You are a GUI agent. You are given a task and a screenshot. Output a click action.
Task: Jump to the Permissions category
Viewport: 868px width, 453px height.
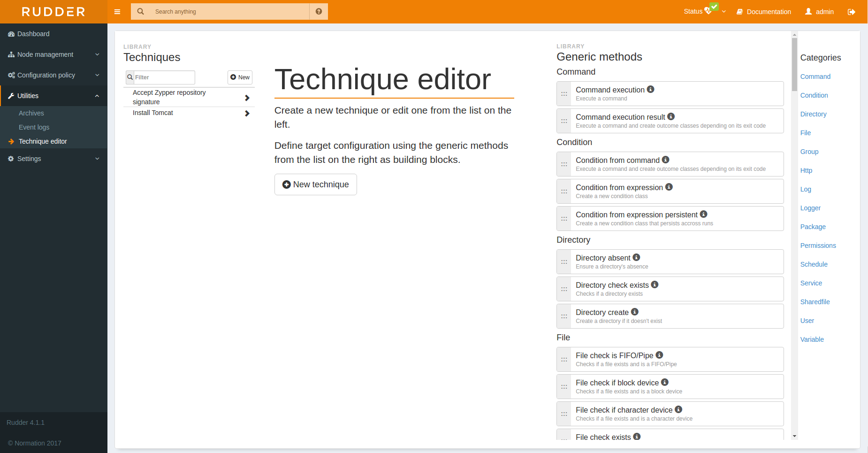[818, 246]
